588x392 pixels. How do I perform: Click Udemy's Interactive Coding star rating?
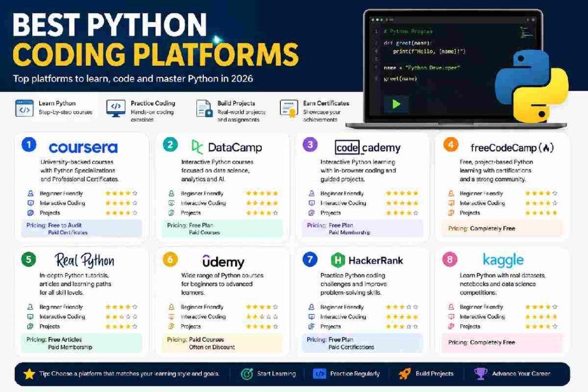click(262, 317)
